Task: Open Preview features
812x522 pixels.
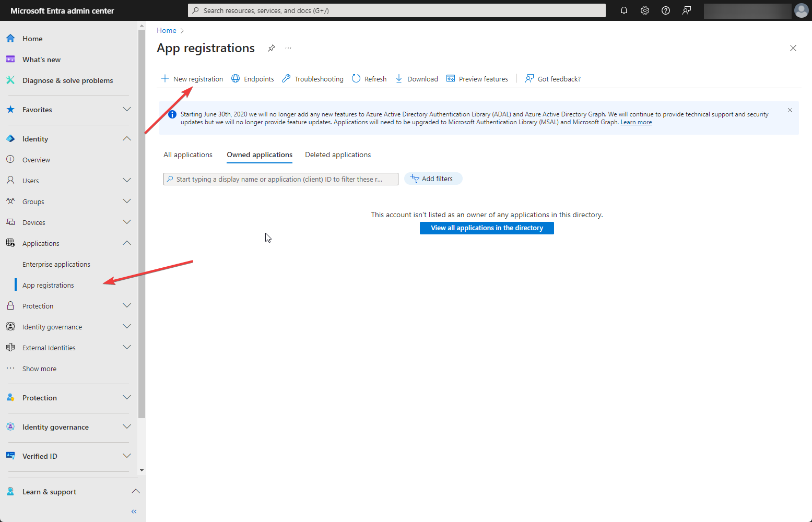Action: click(x=477, y=78)
